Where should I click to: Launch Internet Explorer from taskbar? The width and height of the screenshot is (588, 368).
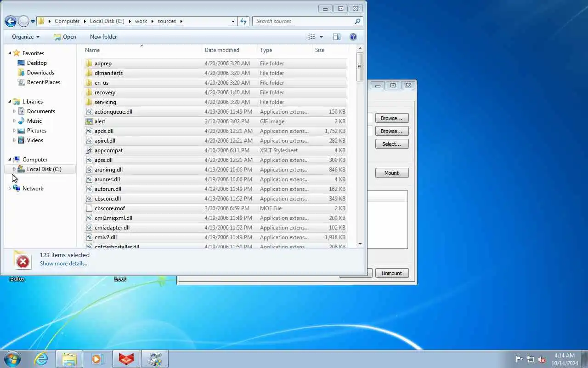[x=41, y=359]
